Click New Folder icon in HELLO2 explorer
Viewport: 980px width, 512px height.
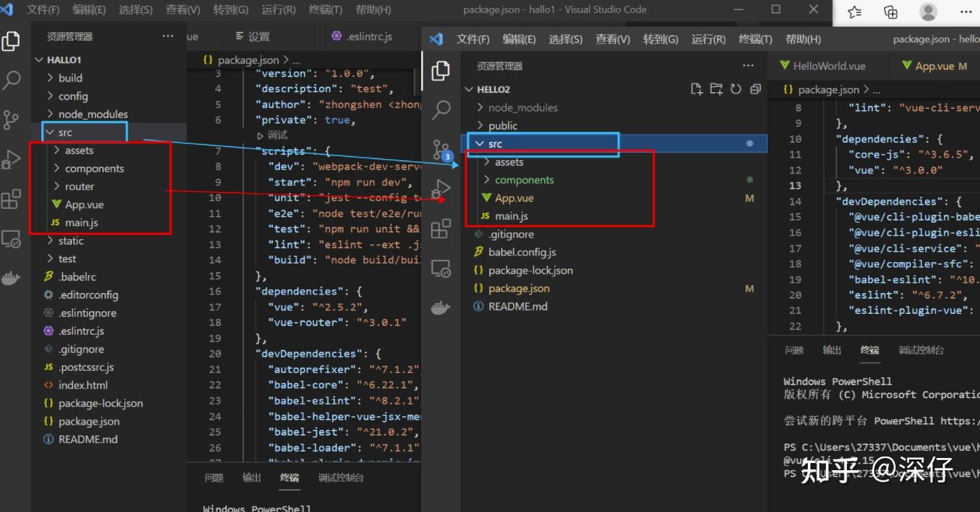716,89
